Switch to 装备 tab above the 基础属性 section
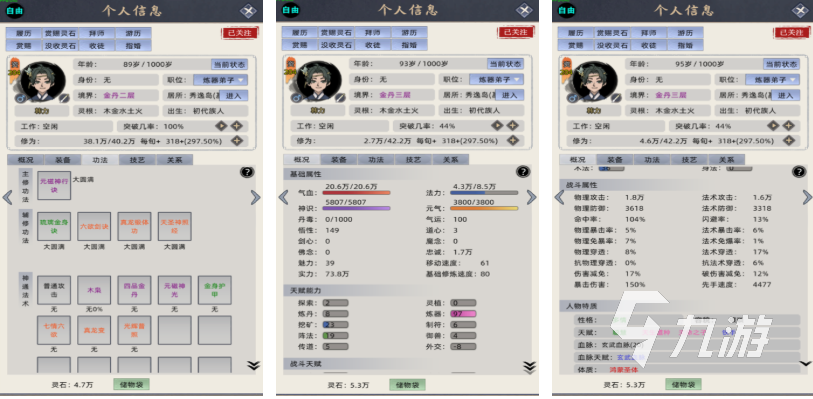Screen dimensions: 813x399 339,160
